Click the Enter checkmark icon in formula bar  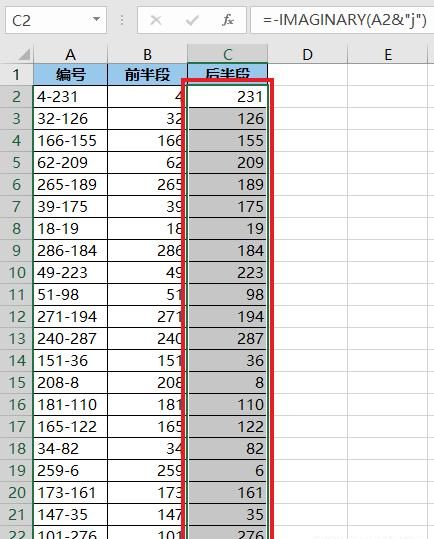192,20
